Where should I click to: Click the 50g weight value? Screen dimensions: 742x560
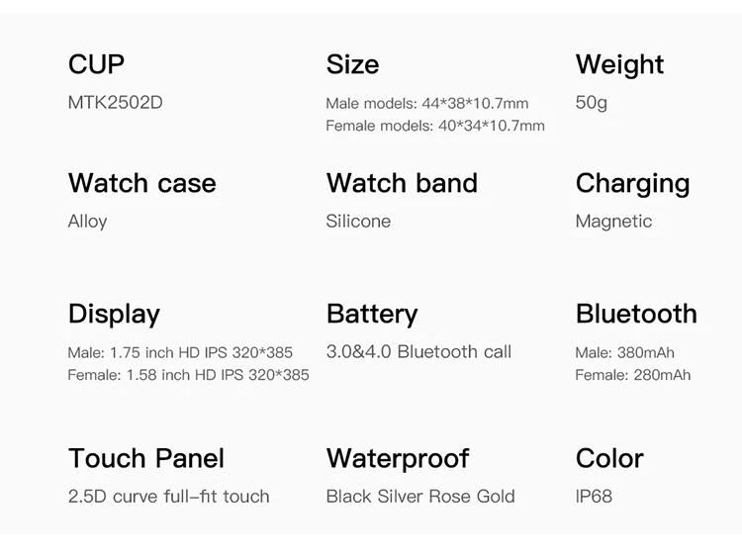click(592, 102)
